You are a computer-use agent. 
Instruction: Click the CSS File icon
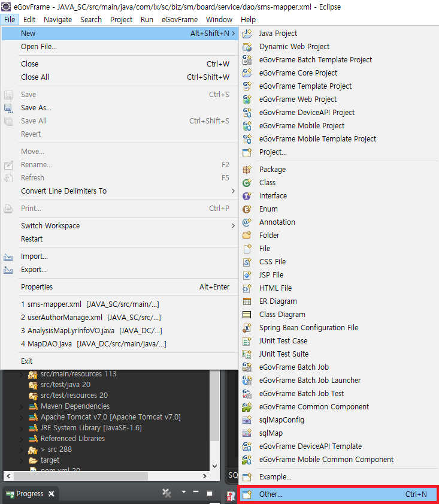pos(247,262)
